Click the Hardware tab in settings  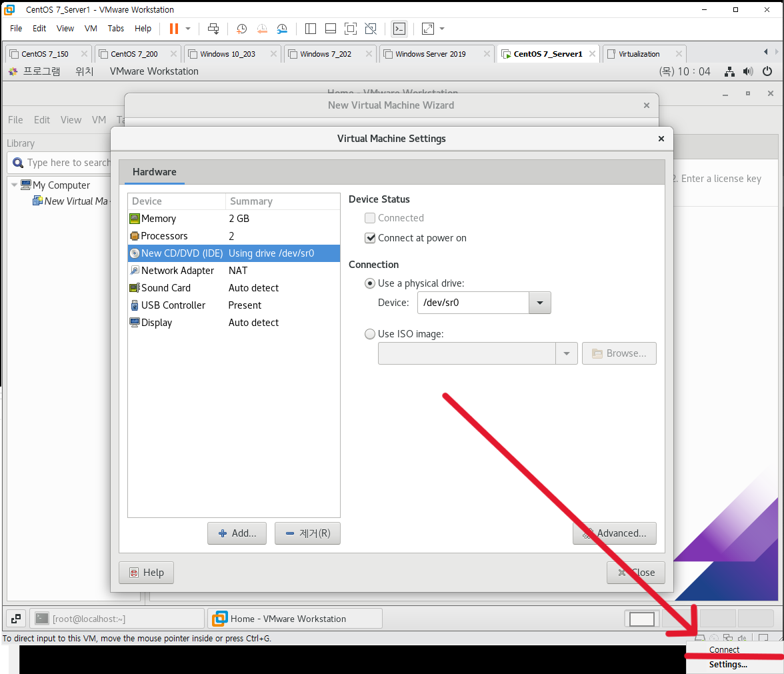tap(154, 172)
